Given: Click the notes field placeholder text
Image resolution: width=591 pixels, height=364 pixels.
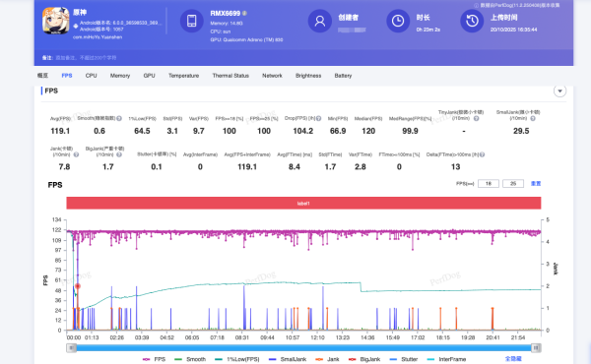Looking at the screenshot, I should coord(86,58).
